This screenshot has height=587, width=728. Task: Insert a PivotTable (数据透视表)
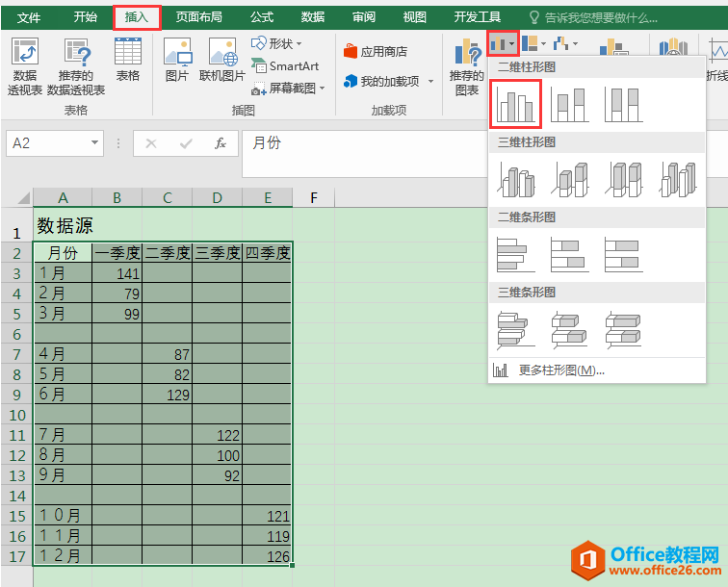[x=25, y=65]
